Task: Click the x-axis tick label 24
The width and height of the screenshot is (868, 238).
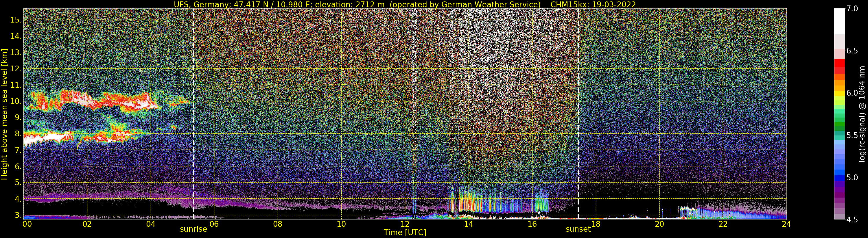Action: coord(786,224)
